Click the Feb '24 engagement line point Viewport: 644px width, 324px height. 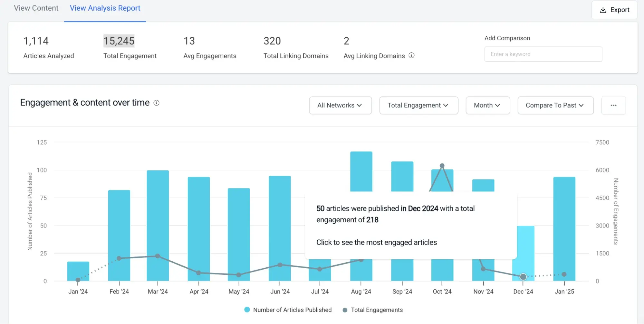tap(119, 258)
